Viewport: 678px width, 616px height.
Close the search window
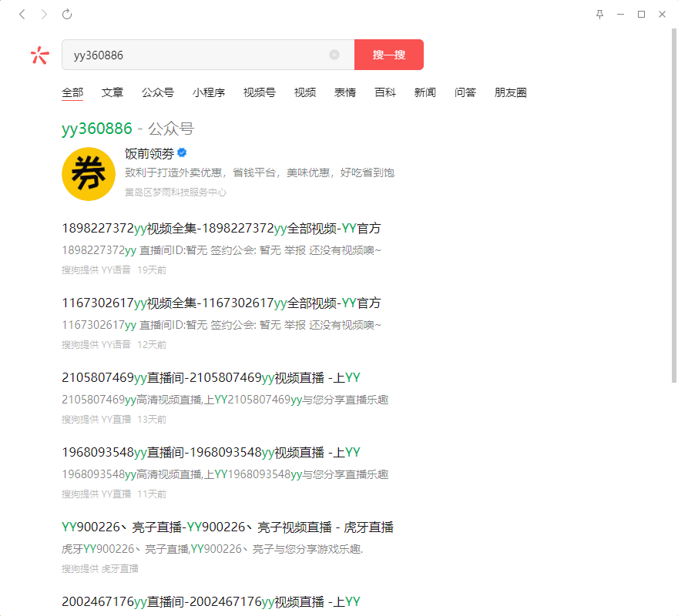(662, 15)
